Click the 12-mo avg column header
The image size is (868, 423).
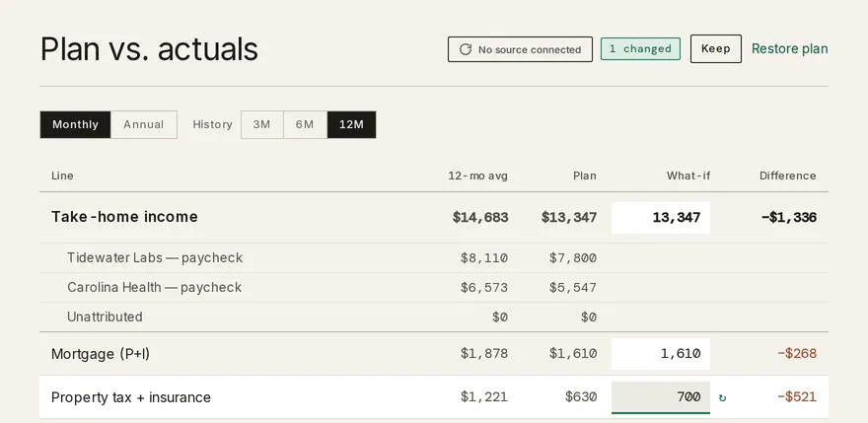[477, 176]
